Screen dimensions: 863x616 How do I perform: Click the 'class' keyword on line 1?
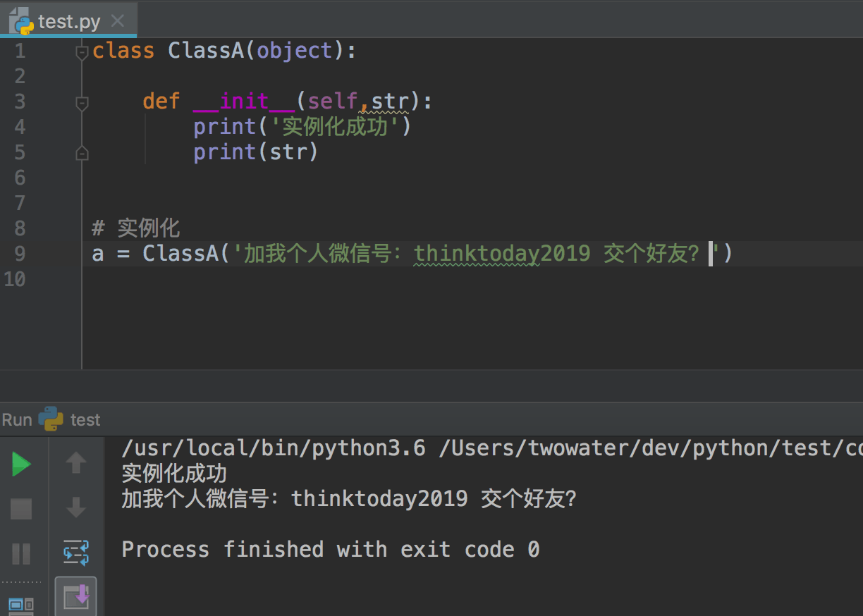pos(123,51)
